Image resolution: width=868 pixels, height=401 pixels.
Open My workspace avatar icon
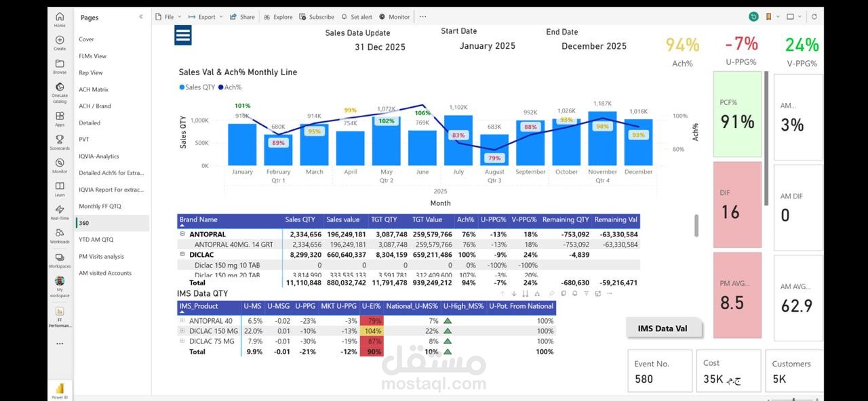tap(60, 281)
